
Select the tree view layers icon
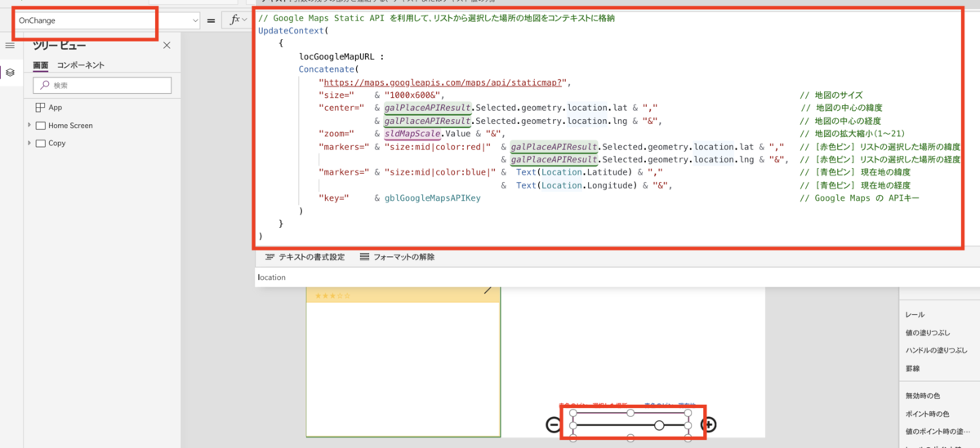point(10,73)
